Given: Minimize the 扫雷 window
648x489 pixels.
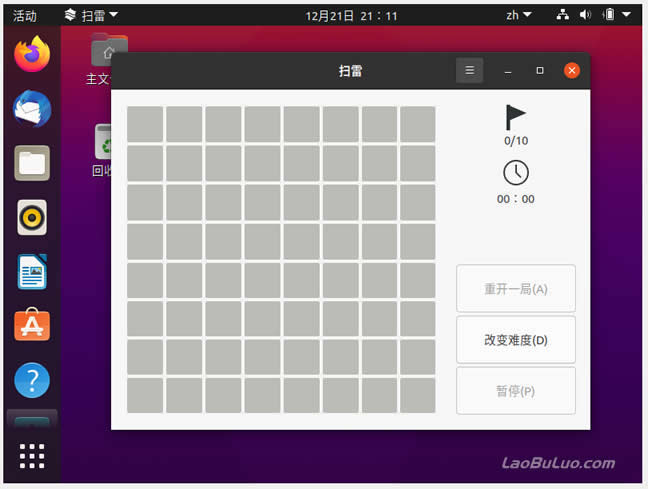Looking at the screenshot, I should [x=508, y=71].
